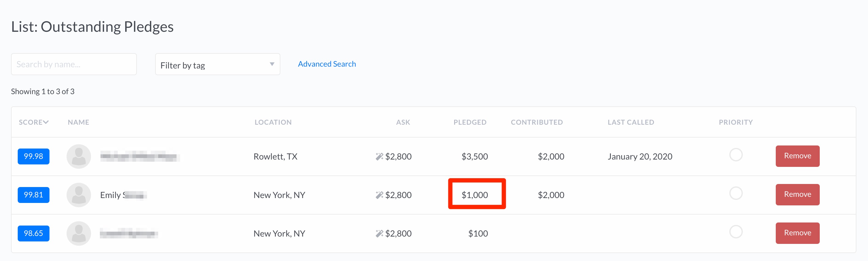Viewport: 868px width, 261px height.
Task: Sort list by the LAST CALLED column header
Action: pos(631,122)
